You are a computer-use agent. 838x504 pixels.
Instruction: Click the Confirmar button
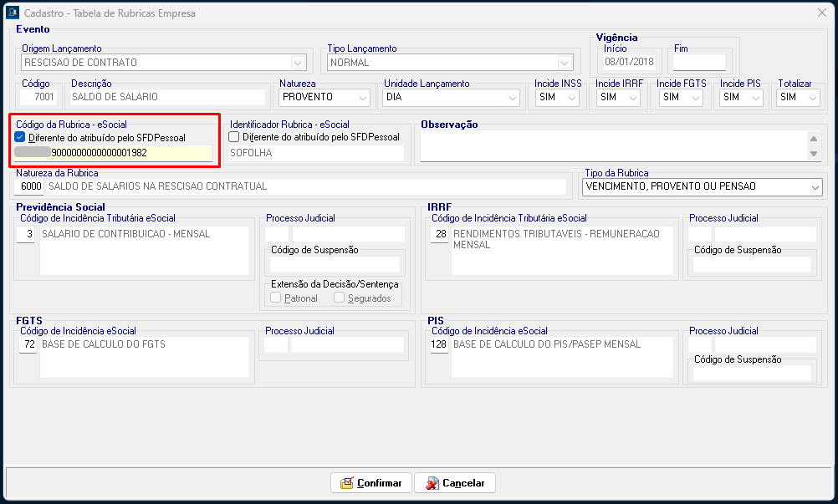tap(371, 483)
